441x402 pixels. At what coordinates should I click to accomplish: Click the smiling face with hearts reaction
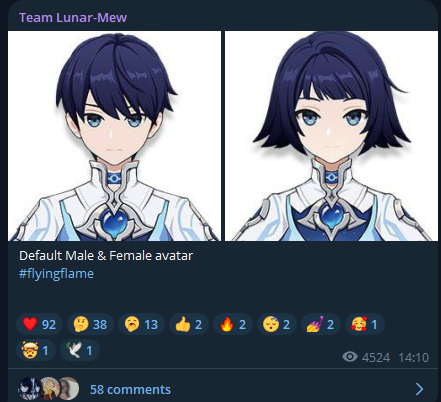pos(365,324)
